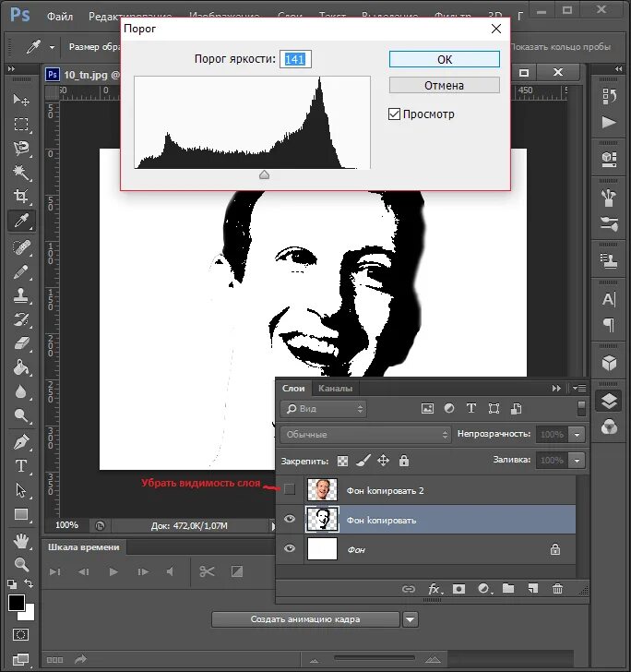
Task: Select the Brush tool
Action: [x=20, y=271]
